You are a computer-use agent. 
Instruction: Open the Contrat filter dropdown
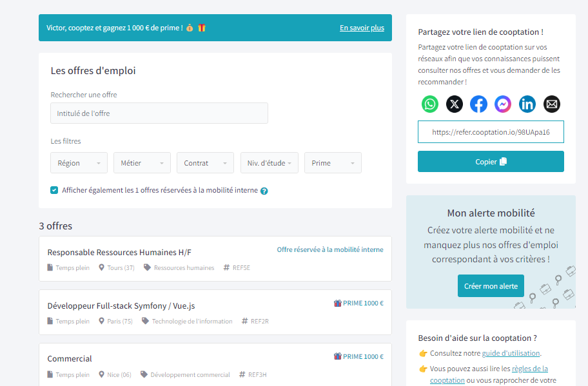205,163
